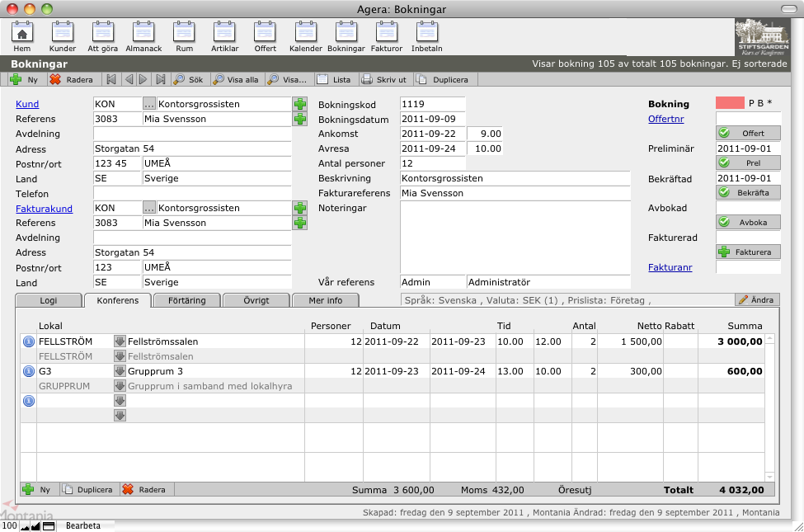Open info icon on the empty conference row
Screen dimensions: 804x532
click(x=29, y=401)
